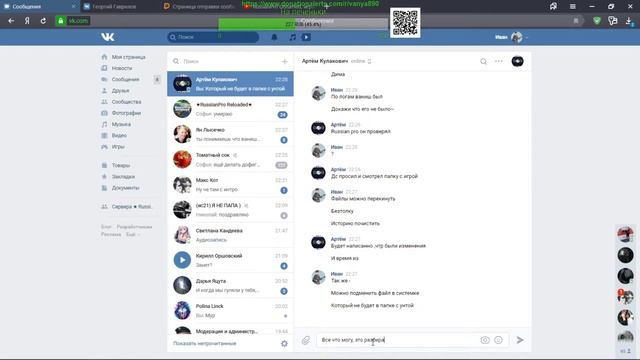The image size is (640, 360).
Task: Reload the page with the browser refresh icon
Action: pos(43,20)
